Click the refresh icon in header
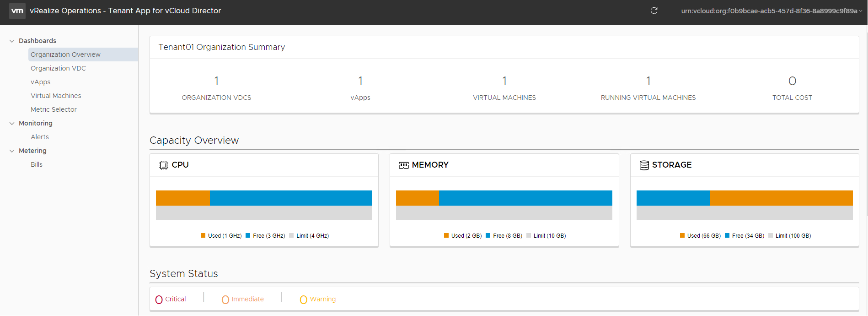The width and height of the screenshot is (868, 316). point(654,11)
